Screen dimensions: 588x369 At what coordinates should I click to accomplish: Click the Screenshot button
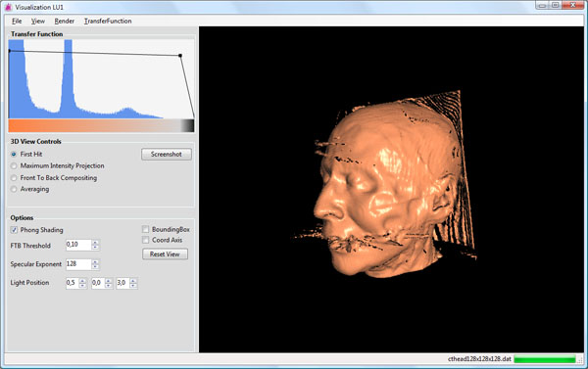167,155
